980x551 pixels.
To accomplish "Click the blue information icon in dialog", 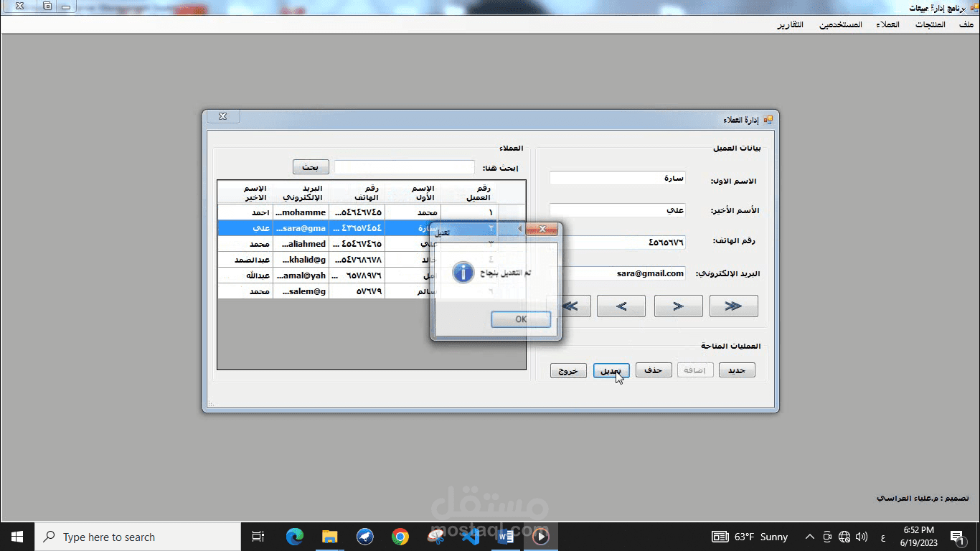I will click(464, 272).
